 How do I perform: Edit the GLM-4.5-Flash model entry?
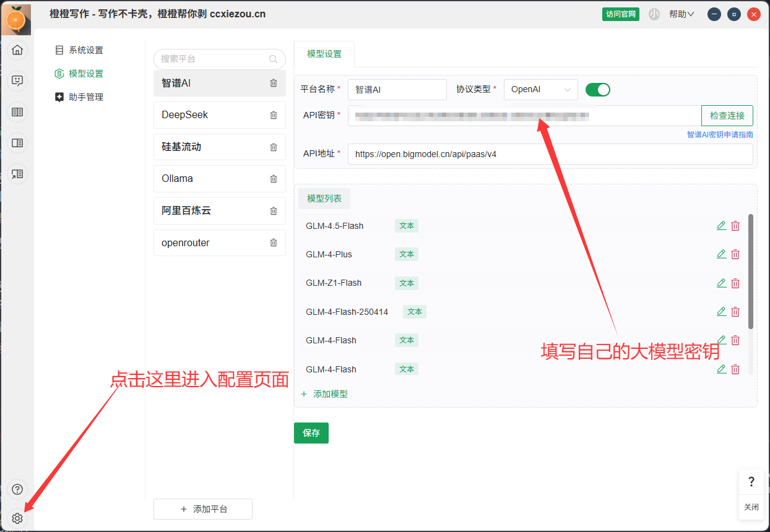coord(721,226)
